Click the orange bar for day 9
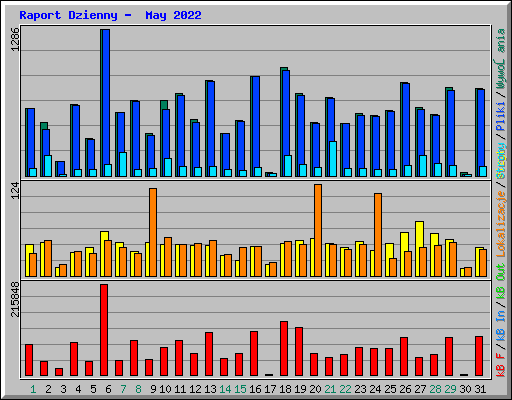 [x=153, y=232]
